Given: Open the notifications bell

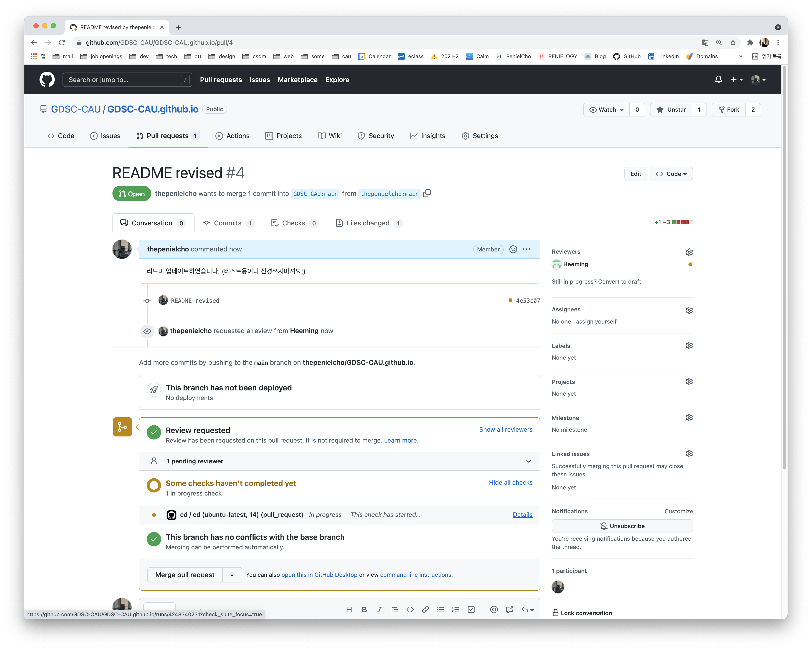Looking at the screenshot, I should point(718,79).
